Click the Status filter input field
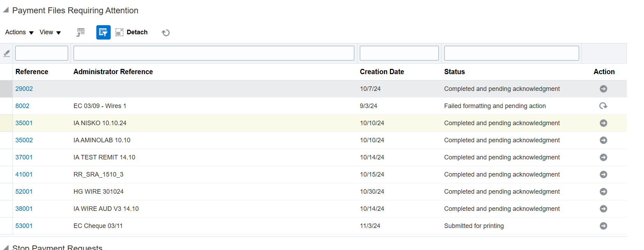Viewport: 644px width, 250px height. 511,53
